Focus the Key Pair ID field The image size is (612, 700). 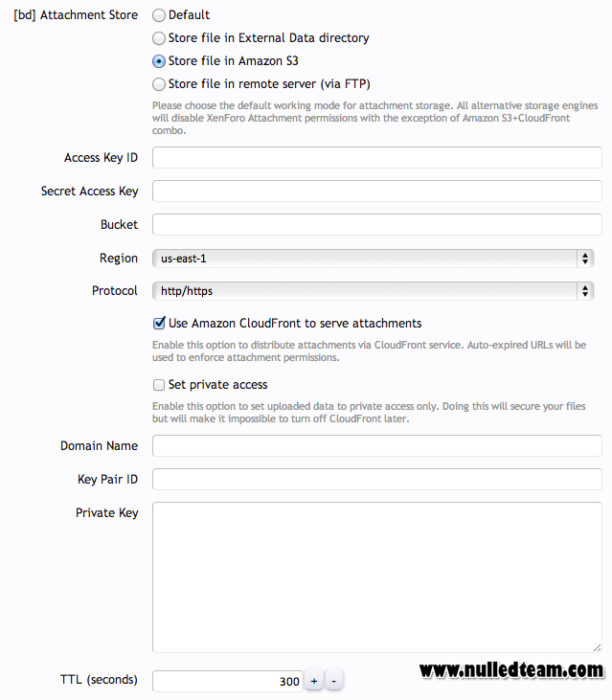(x=376, y=479)
